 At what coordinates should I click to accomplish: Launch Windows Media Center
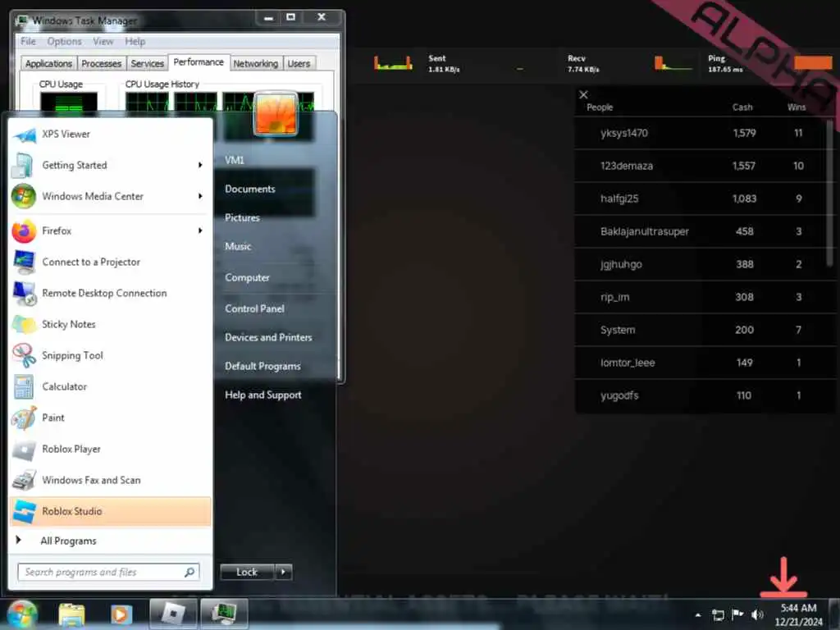pyautogui.click(x=110, y=196)
